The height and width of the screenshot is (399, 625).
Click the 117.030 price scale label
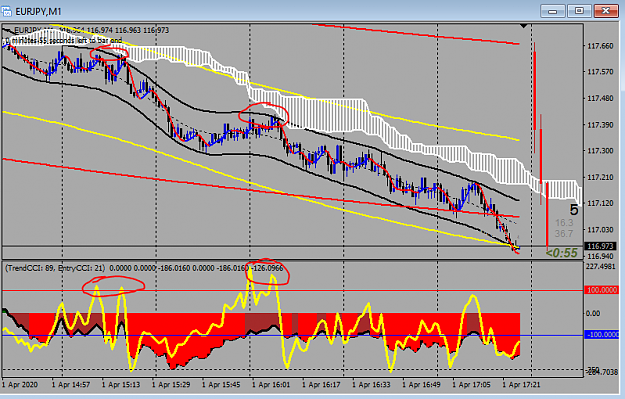point(600,230)
